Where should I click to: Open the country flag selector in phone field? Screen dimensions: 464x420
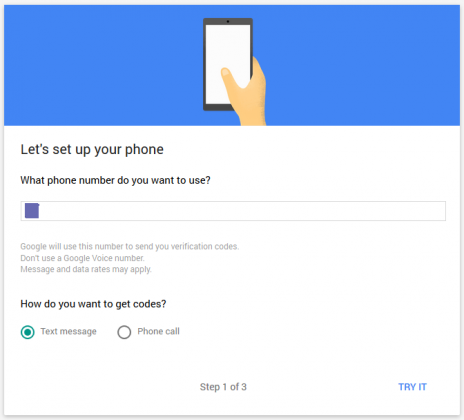click(32, 211)
